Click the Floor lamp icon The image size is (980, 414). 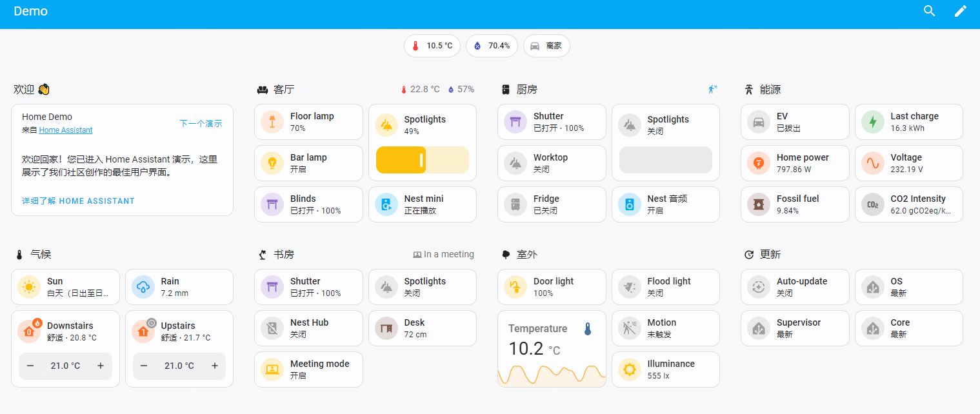(x=272, y=122)
